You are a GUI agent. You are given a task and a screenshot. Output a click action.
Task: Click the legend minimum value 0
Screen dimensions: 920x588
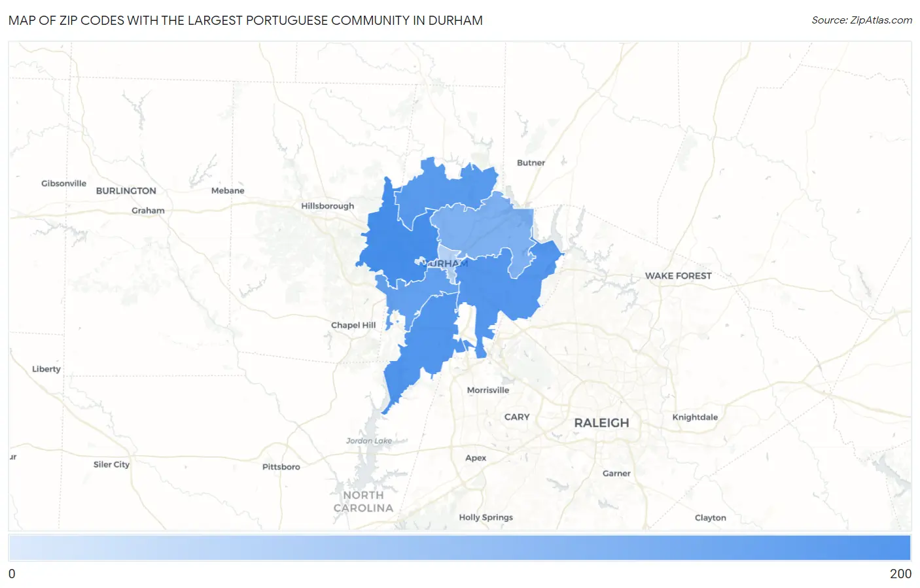12,574
